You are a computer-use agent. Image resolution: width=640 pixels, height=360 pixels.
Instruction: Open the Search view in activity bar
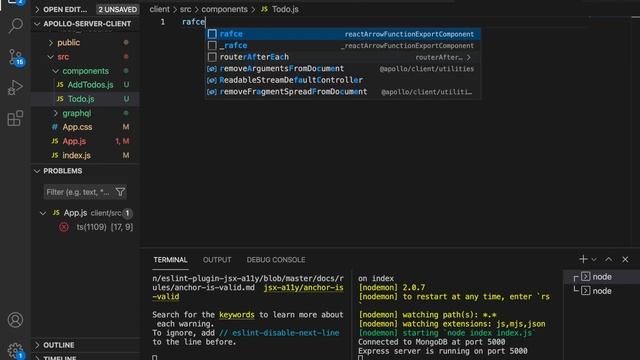[16, 26]
